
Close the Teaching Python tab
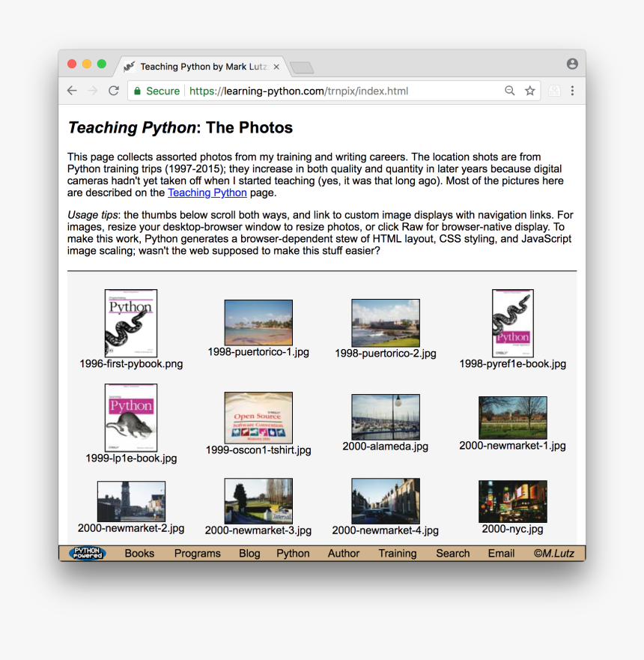click(276, 67)
